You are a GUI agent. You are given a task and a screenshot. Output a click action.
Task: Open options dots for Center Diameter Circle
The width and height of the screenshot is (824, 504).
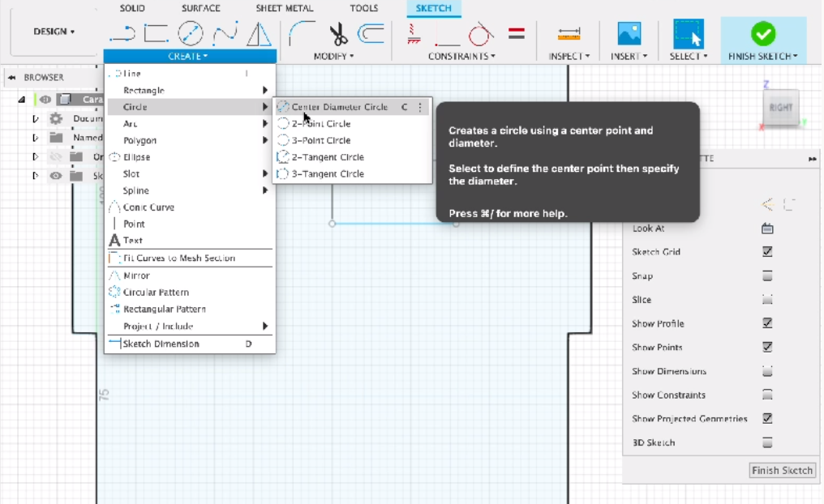(x=420, y=107)
